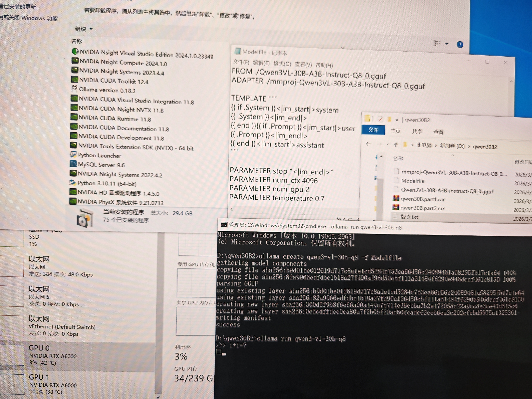The image size is (532, 399).
Task: Open the 查看(V) menu in Notepad
Action: pos(303,64)
